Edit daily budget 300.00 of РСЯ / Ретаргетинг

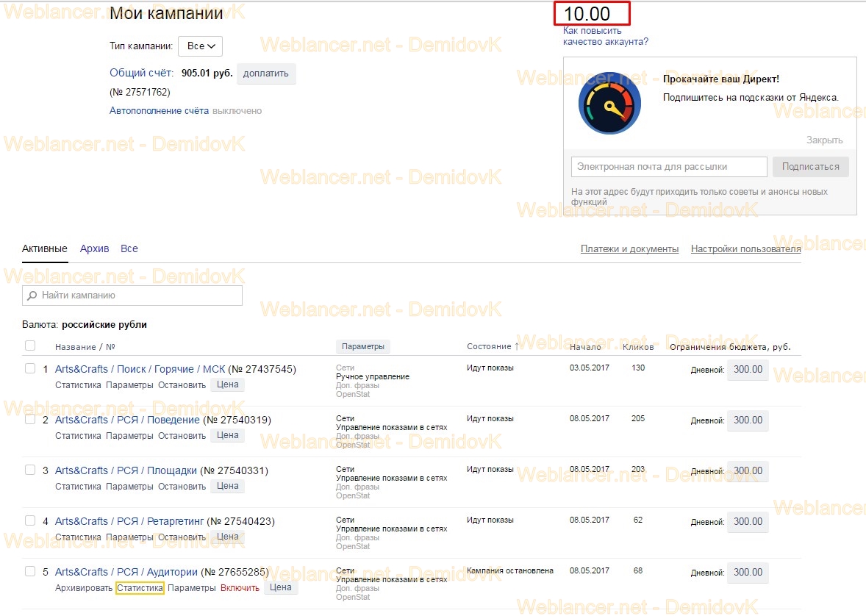point(748,522)
